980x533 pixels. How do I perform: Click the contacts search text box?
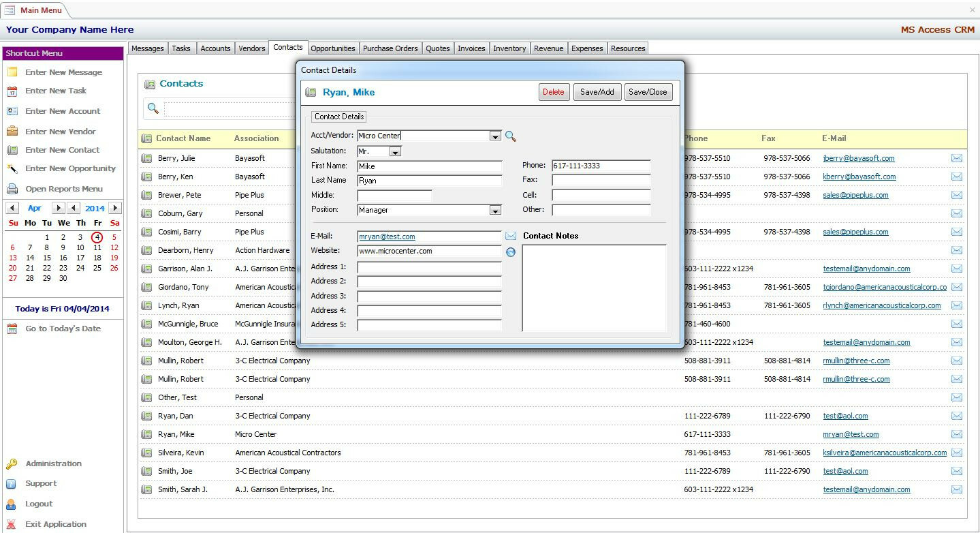coord(230,109)
